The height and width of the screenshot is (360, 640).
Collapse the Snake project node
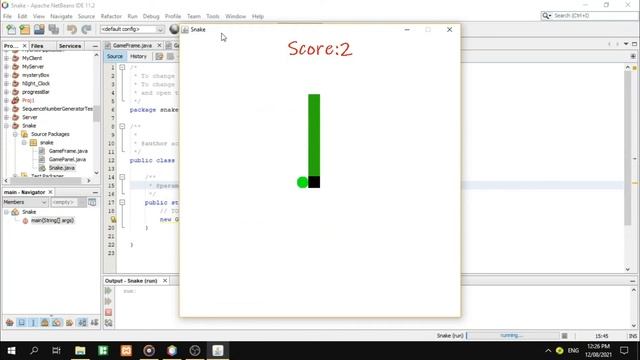point(7,126)
